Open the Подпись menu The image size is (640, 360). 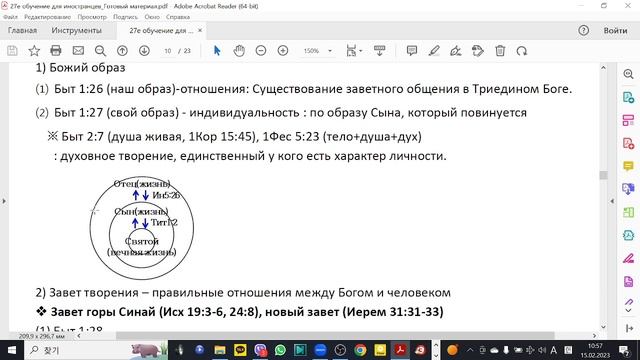pos(125,17)
